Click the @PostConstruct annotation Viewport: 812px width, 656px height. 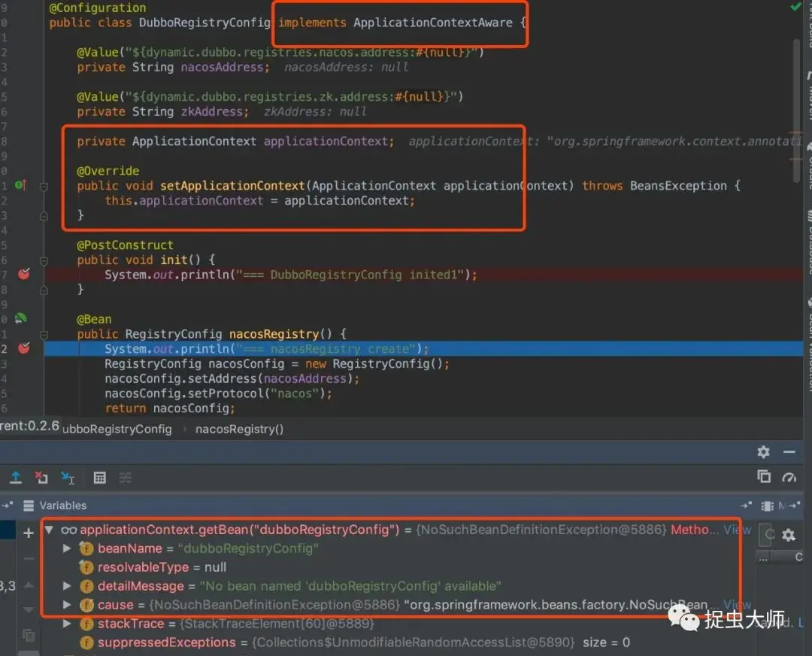tap(126, 244)
